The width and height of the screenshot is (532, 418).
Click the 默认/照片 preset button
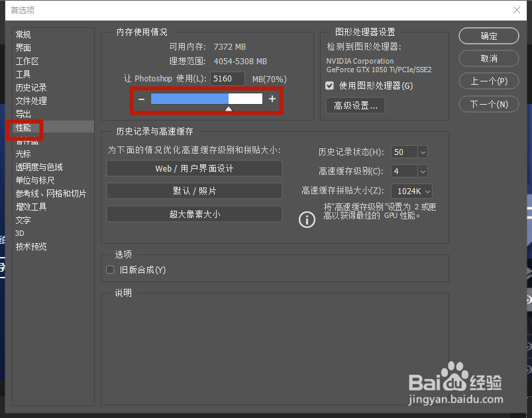193,191
